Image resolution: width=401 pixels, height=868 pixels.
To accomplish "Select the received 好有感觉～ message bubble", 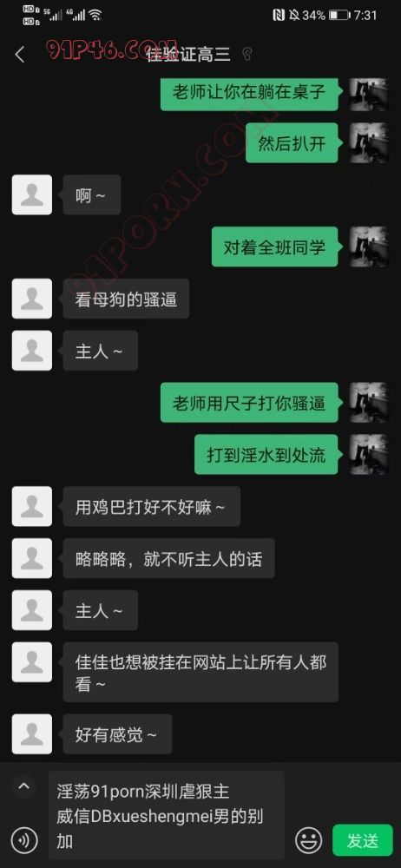I will coord(117,734).
